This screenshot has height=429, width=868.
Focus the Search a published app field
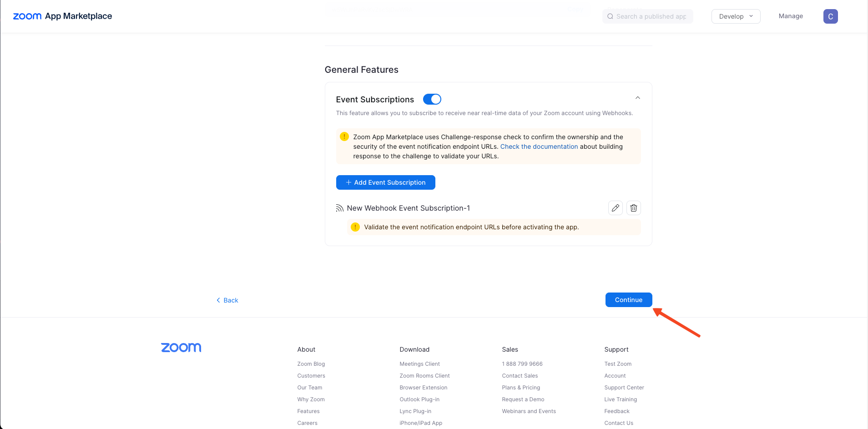[x=647, y=16]
